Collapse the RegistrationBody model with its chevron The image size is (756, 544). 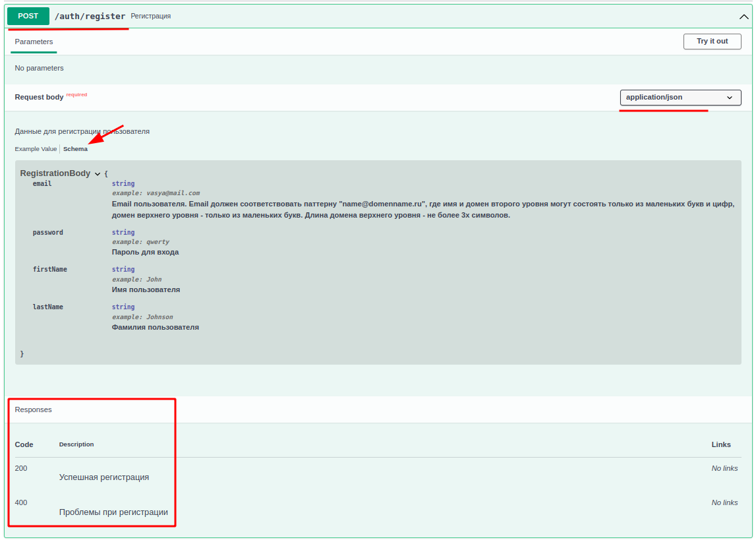98,174
